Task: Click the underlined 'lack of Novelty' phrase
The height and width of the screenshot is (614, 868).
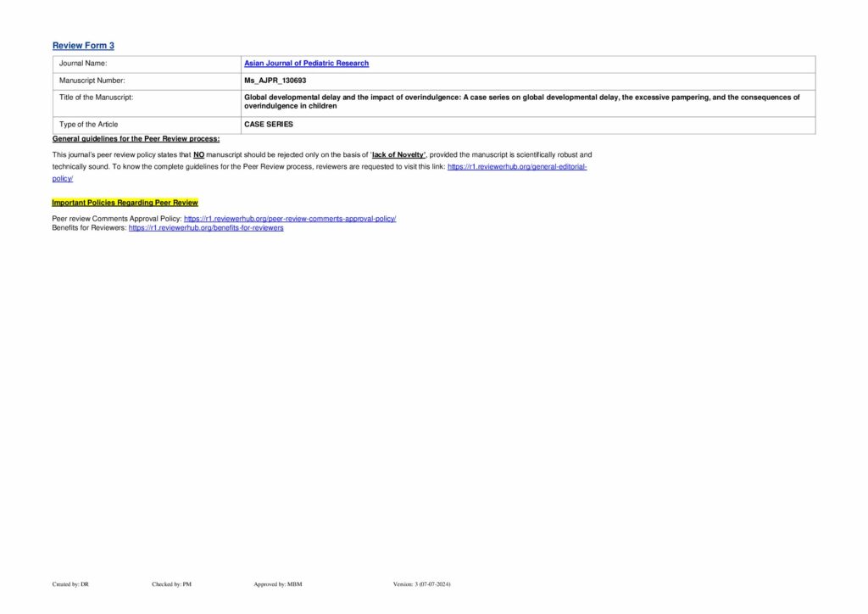Action: (x=398, y=155)
